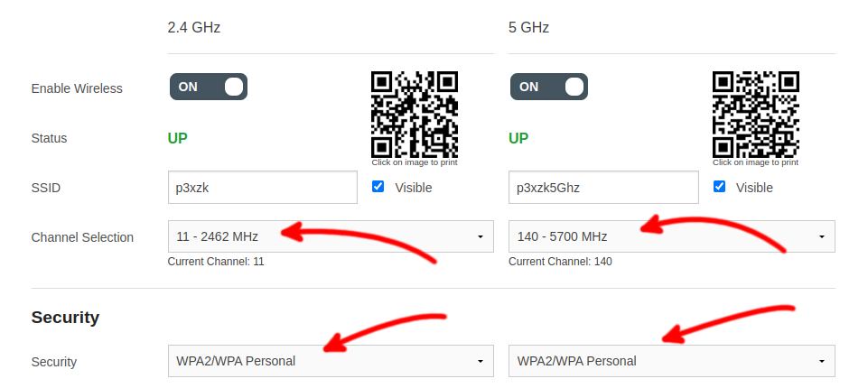Click the green UP status for 2.4 GHz
Image resolution: width=868 pixels, height=388 pixels.
[x=178, y=138]
